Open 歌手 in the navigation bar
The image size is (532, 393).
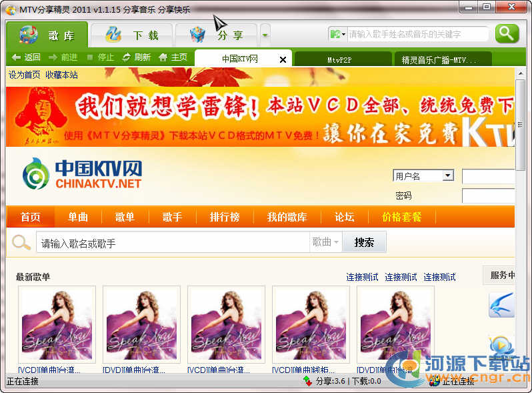tap(172, 217)
